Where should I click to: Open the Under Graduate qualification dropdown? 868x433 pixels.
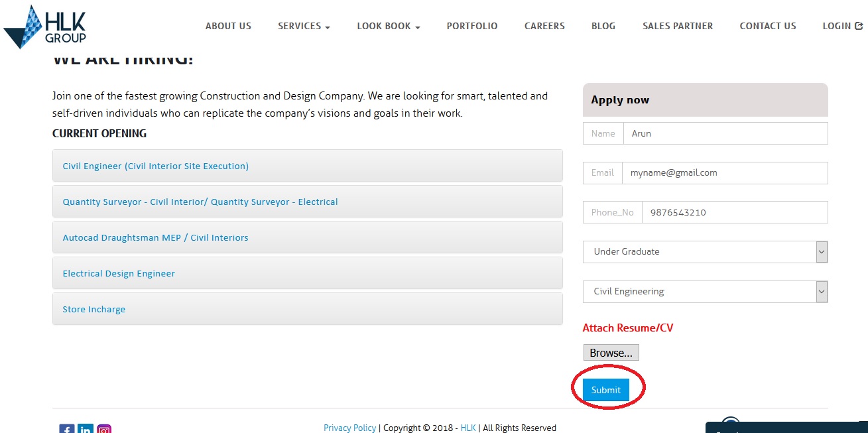(705, 252)
